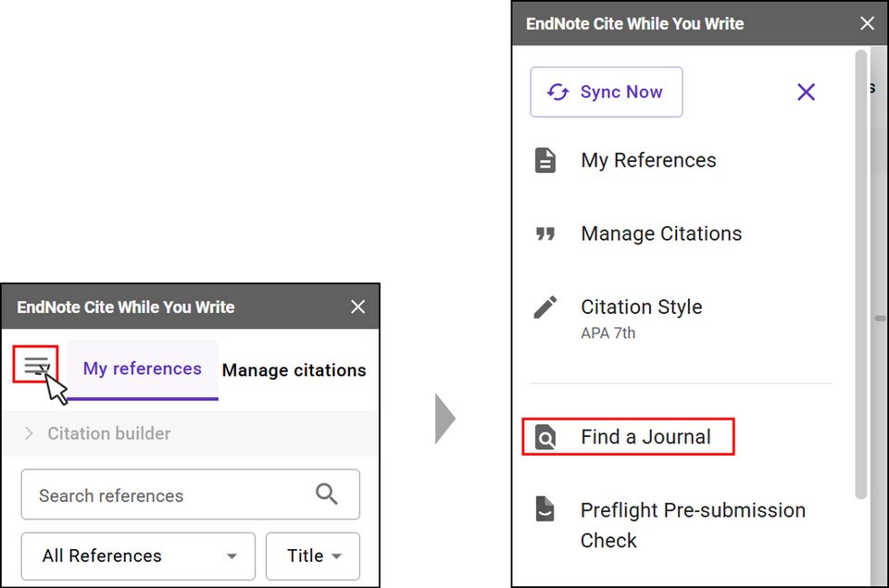Switch to the My references tab
This screenshot has height=588, width=889.
(143, 369)
